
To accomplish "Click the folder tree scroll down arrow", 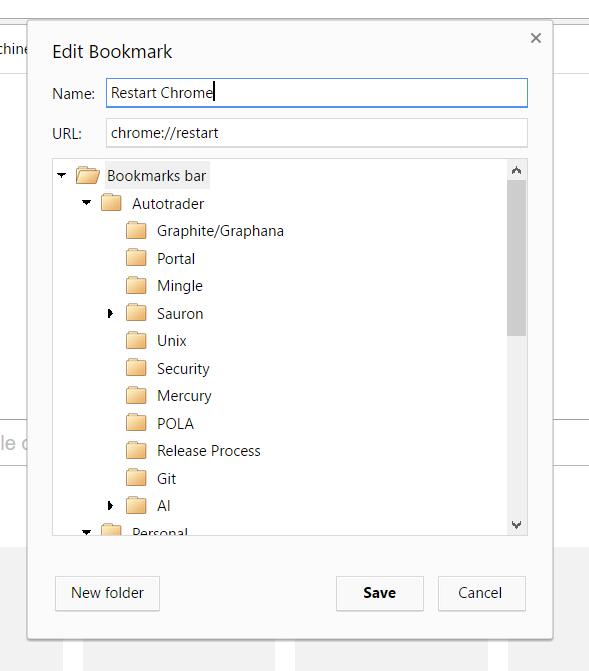I will click(517, 525).
